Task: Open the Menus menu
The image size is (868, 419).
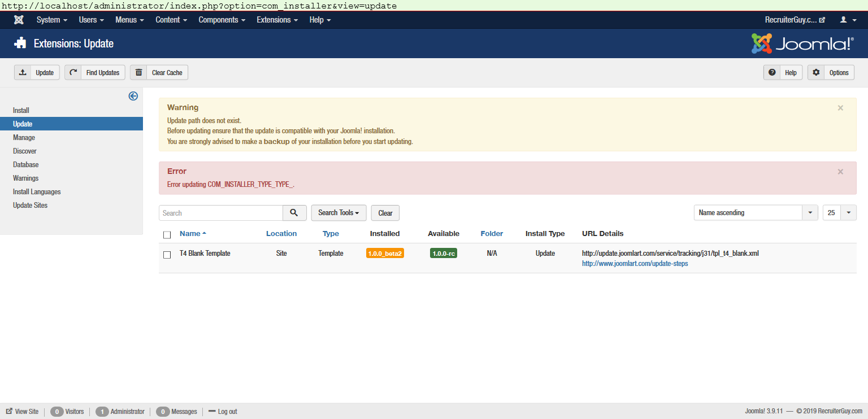Action: click(x=129, y=20)
